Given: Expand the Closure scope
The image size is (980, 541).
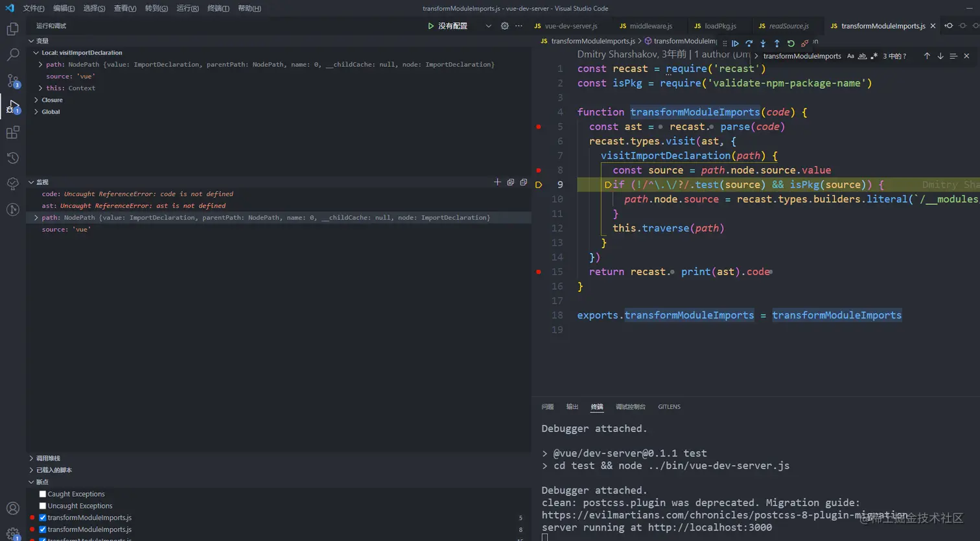Looking at the screenshot, I should click(x=36, y=100).
